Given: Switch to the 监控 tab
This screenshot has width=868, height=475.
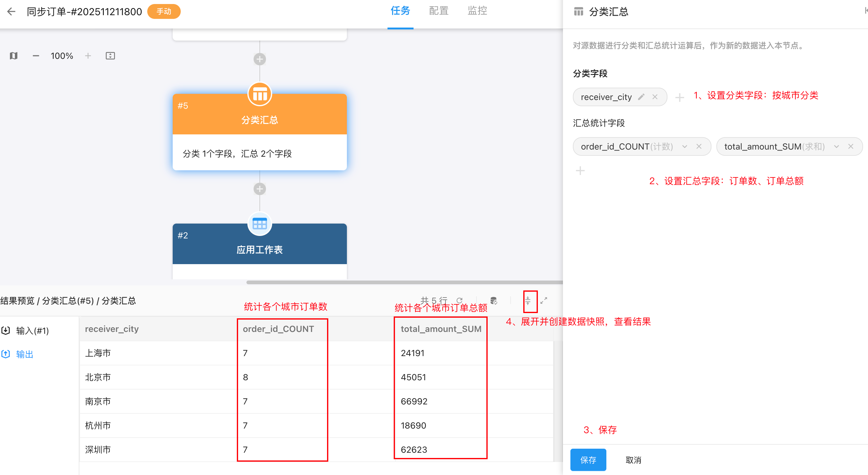Looking at the screenshot, I should click(x=477, y=11).
